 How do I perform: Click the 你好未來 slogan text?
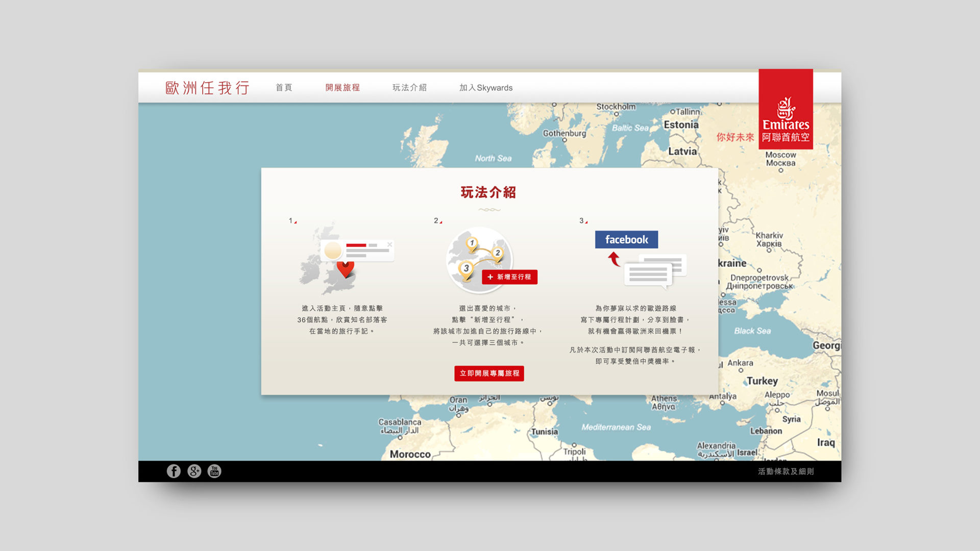pyautogui.click(x=735, y=137)
